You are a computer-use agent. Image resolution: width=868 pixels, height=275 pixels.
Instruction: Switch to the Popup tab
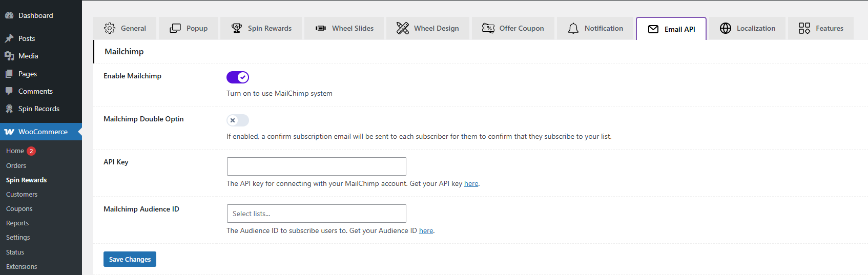[x=189, y=28]
